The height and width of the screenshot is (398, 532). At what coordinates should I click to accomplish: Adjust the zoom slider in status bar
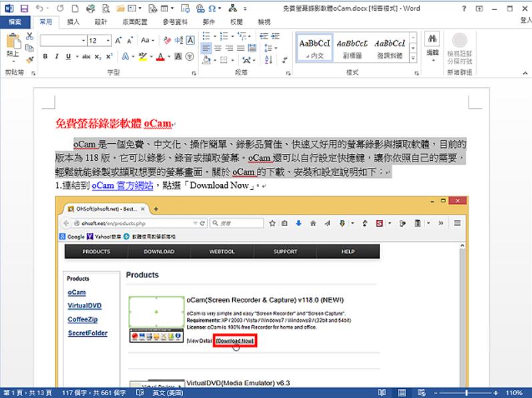tap(466, 393)
